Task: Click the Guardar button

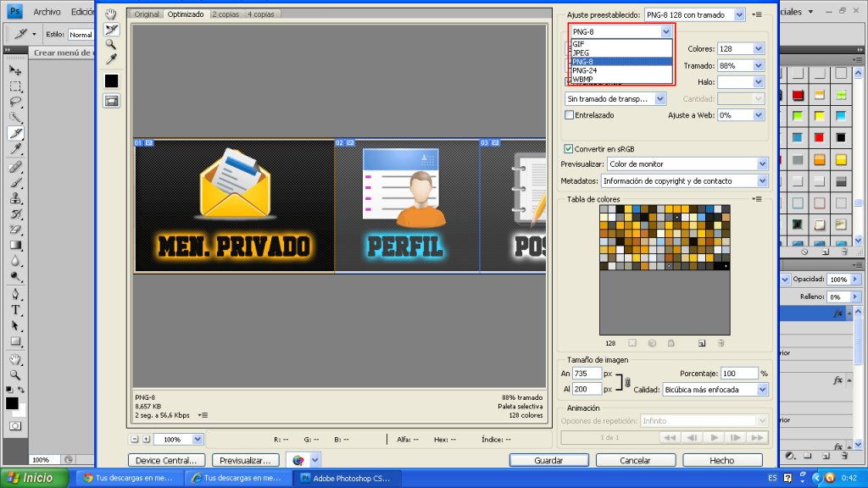Action: pyautogui.click(x=549, y=460)
